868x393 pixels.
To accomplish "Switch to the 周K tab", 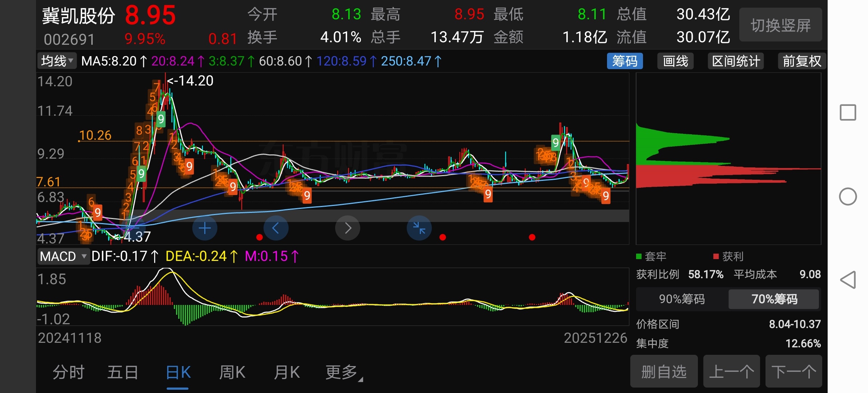I will (x=232, y=372).
